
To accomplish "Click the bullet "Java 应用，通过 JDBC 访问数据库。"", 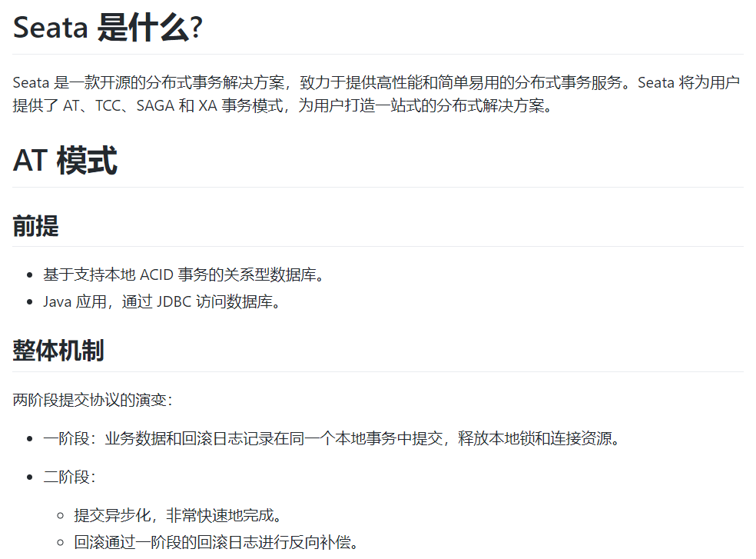I will click(161, 301).
